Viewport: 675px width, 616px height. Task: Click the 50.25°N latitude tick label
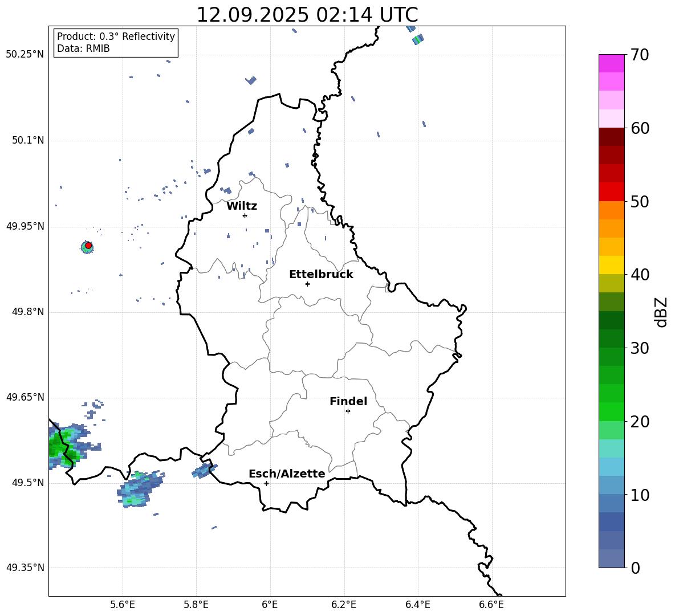25,55
